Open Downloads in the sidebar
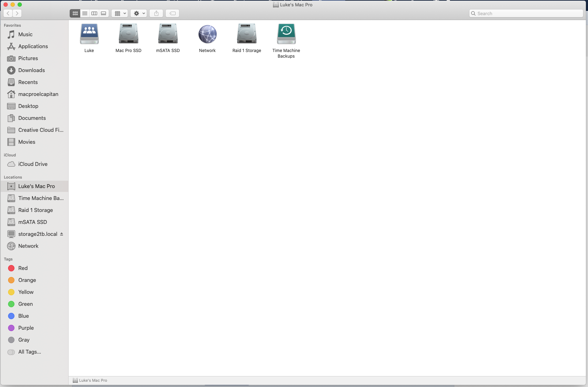Screen dimensions: 588x387 coord(34,70)
